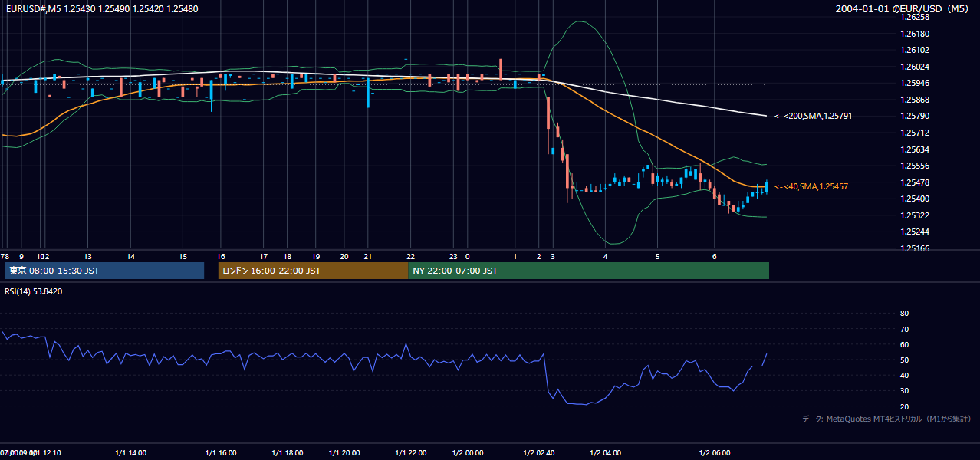Click the 1/1 14:00 time axis label
The width and height of the screenshot is (980, 460).
click(130, 453)
